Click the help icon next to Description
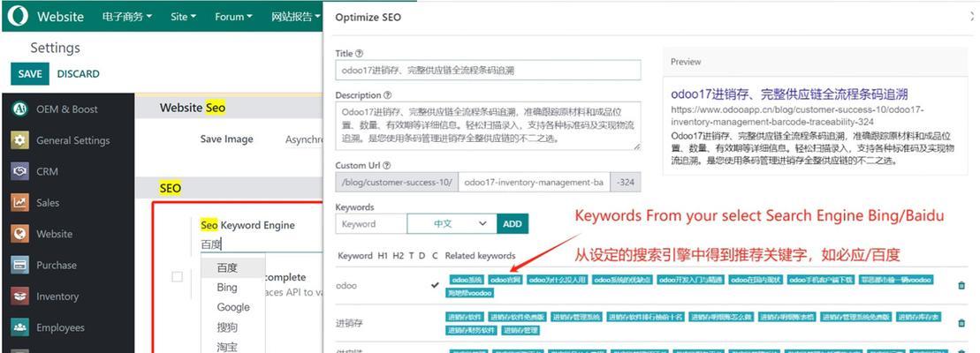This screenshot has height=353, width=980. point(388,95)
